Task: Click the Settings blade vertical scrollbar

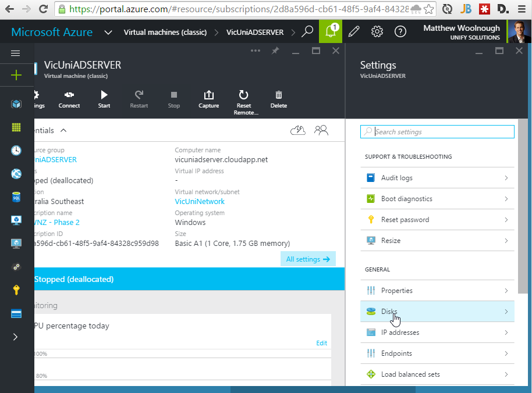Action: tap(523, 206)
